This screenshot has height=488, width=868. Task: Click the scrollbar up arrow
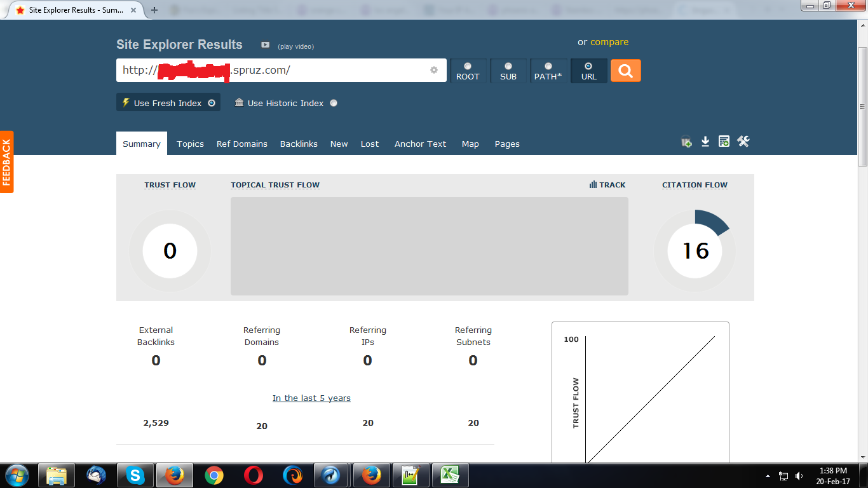coord(862,26)
